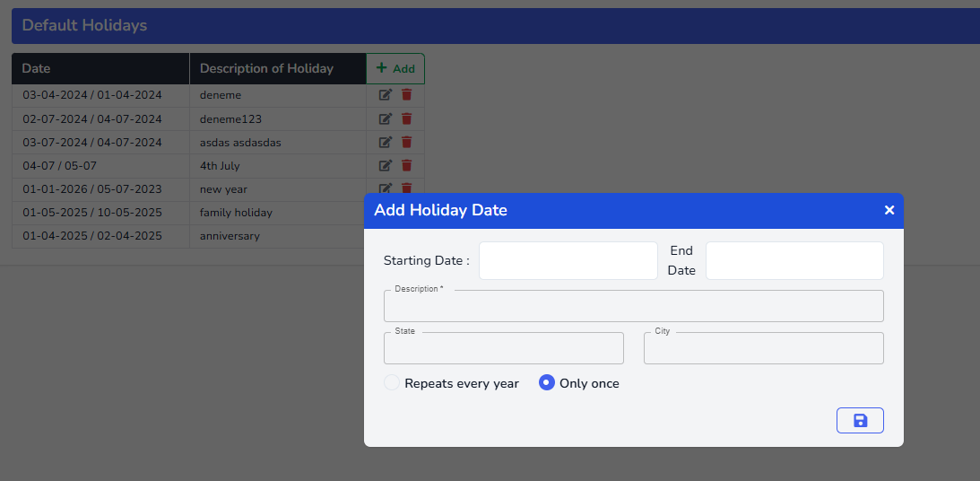This screenshot has height=481, width=980.
Task: Click the save icon button in dialog
Action: coord(860,420)
